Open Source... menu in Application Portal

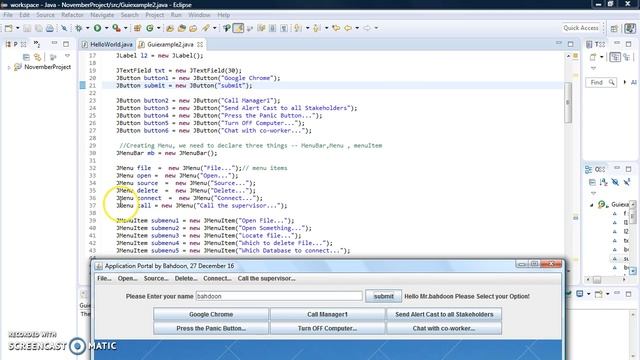tap(156, 278)
